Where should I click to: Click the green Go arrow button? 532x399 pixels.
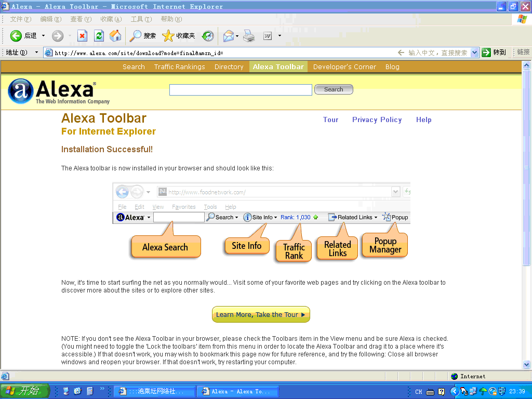(x=486, y=52)
